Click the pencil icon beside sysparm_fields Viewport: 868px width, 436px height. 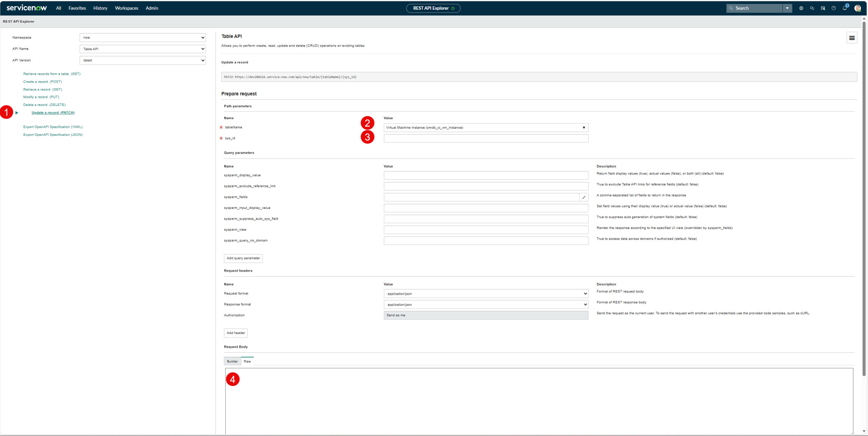pyautogui.click(x=584, y=197)
